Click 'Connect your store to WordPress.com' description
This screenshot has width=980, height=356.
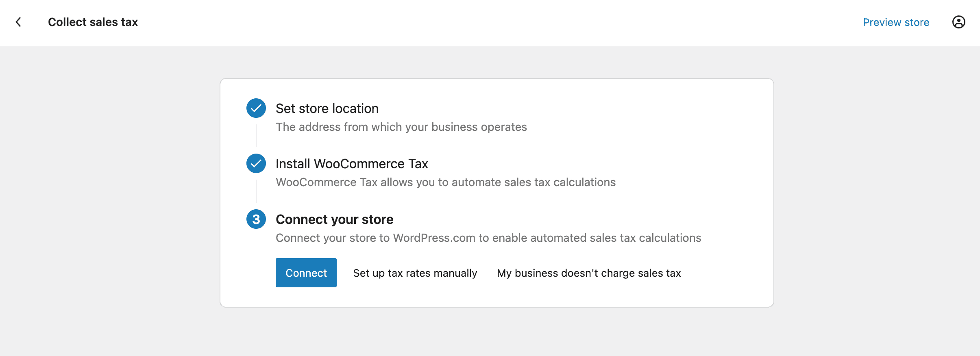coord(488,238)
